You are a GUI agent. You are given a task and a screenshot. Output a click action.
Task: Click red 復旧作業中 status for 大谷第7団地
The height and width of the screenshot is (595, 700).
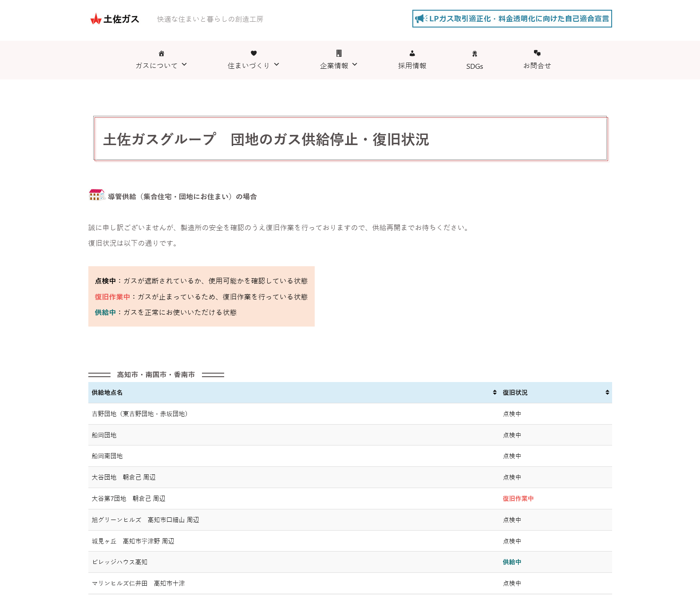(x=518, y=499)
